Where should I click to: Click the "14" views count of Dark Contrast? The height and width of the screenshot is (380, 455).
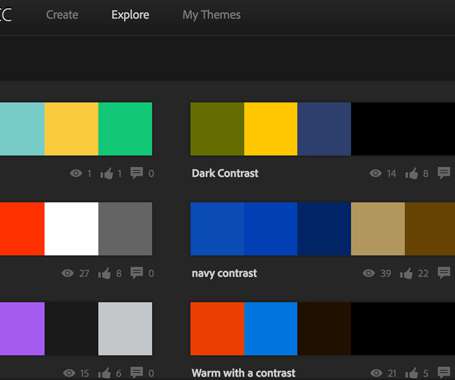[391, 173]
